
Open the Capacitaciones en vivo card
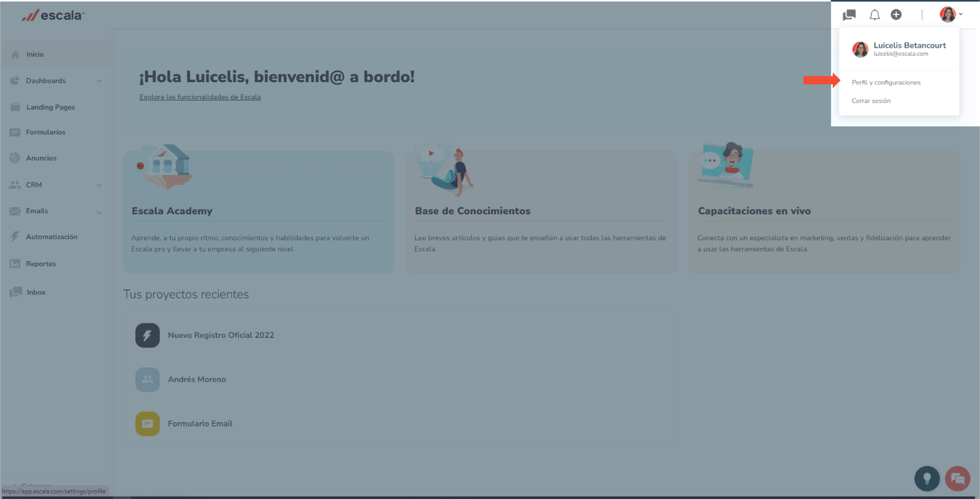click(x=824, y=213)
